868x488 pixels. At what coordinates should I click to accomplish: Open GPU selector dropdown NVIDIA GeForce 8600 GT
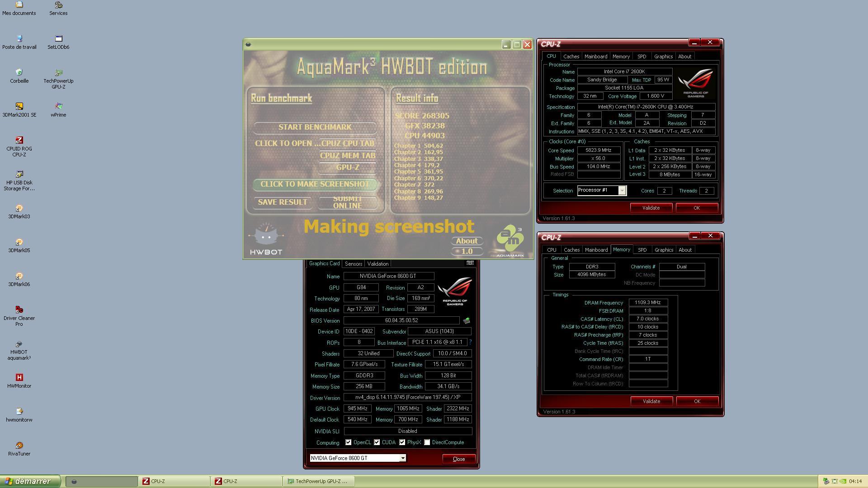(358, 458)
